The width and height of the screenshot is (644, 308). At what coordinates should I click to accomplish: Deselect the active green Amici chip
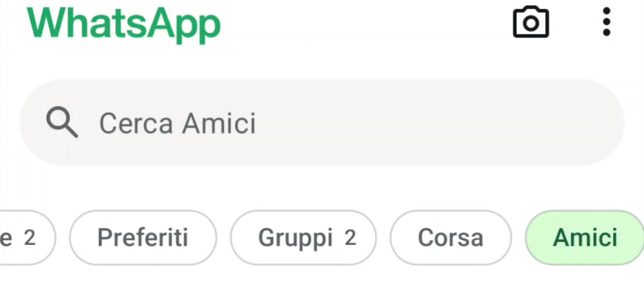tap(585, 238)
